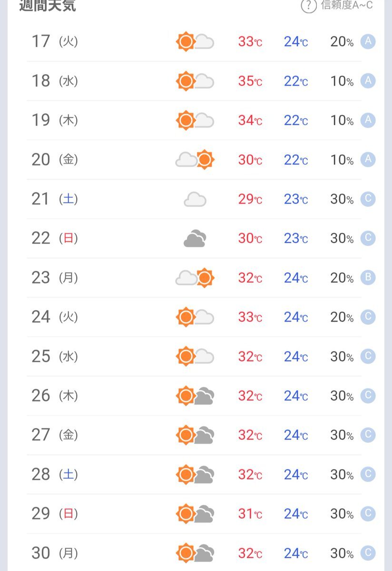Open the 信頼度A~C help question-mark icon

tap(309, 6)
